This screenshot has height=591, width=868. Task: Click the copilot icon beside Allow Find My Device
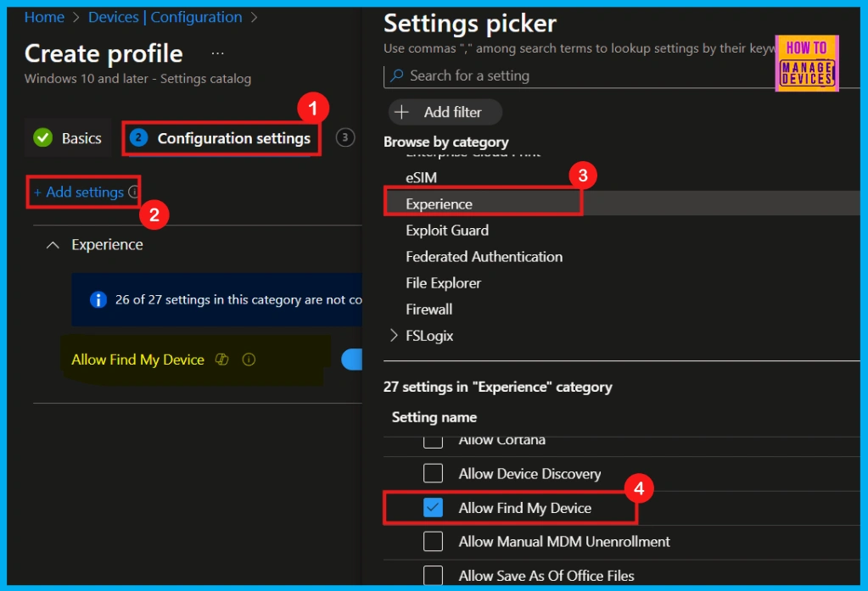click(222, 360)
